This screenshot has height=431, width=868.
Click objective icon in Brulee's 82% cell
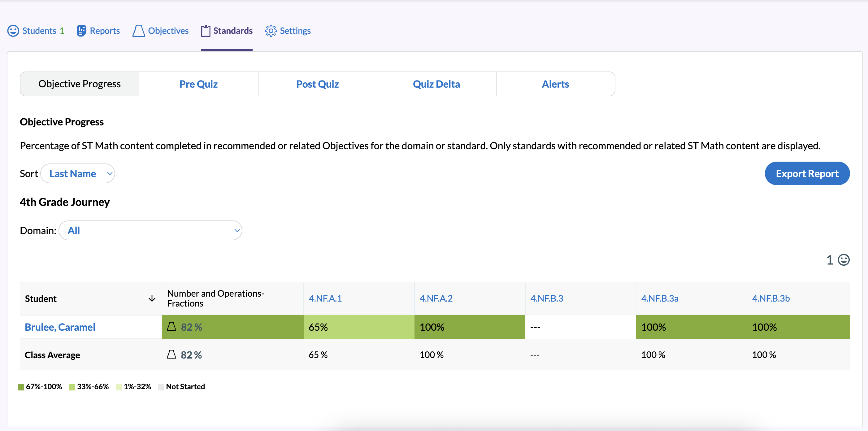171,326
